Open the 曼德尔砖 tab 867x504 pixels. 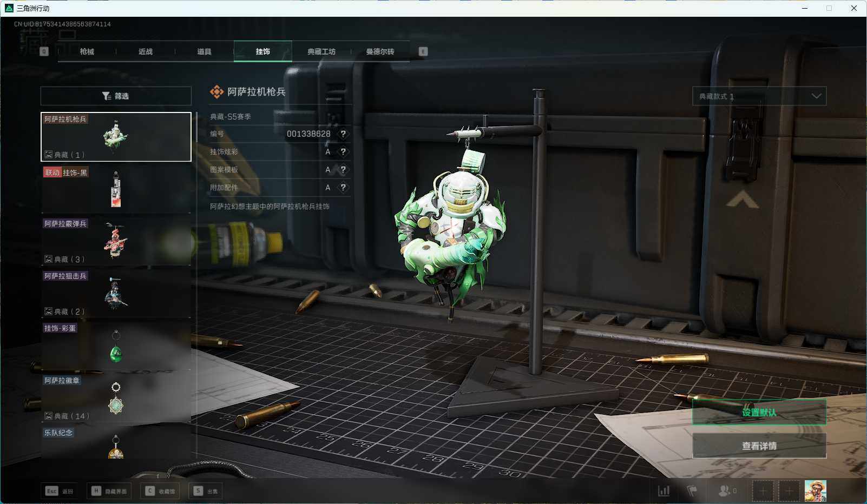(x=380, y=51)
